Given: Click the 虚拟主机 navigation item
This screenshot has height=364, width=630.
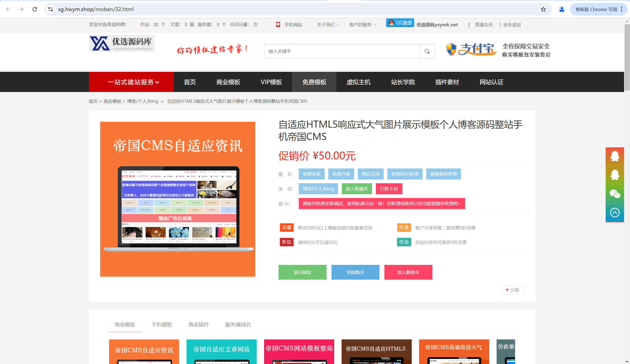Looking at the screenshot, I should (x=359, y=82).
